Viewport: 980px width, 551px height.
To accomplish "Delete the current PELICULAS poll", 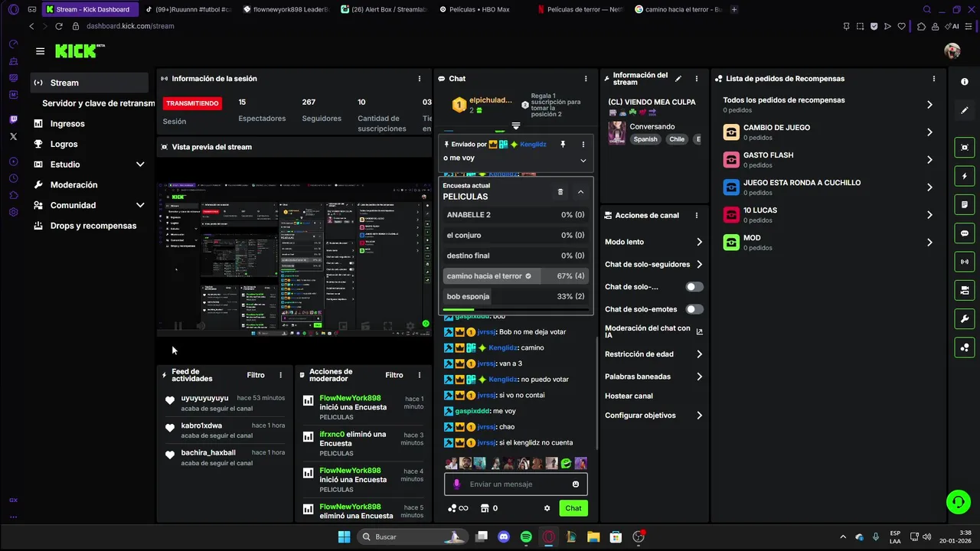I will (x=560, y=192).
